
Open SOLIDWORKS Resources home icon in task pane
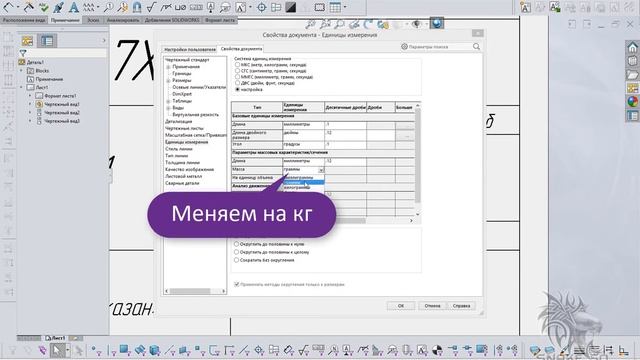pyautogui.click(x=632, y=47)
